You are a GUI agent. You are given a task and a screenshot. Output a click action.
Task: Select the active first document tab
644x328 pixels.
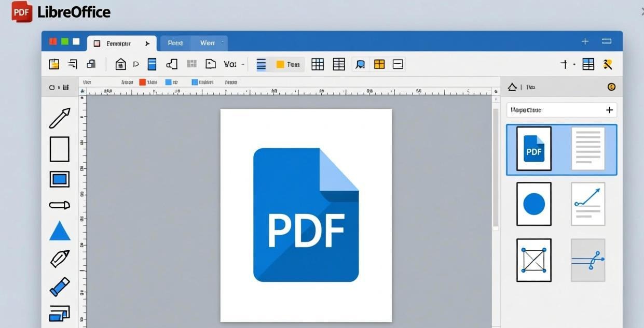(121, 44)
